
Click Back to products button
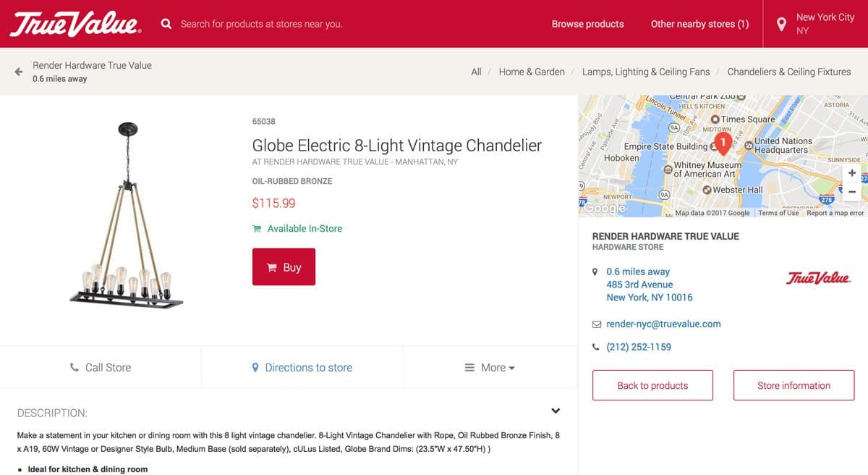click(x=652, y=385)
